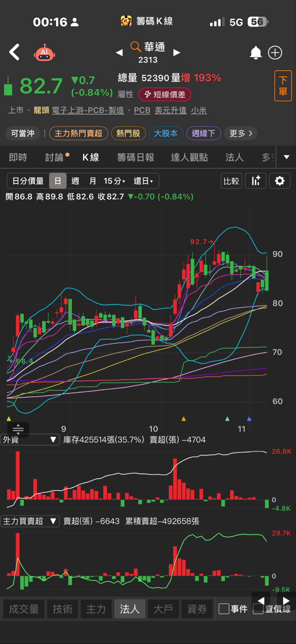Open the 15分 interval dropdown
The width and height of the screenshot is (296, 644).
(114, 181)
